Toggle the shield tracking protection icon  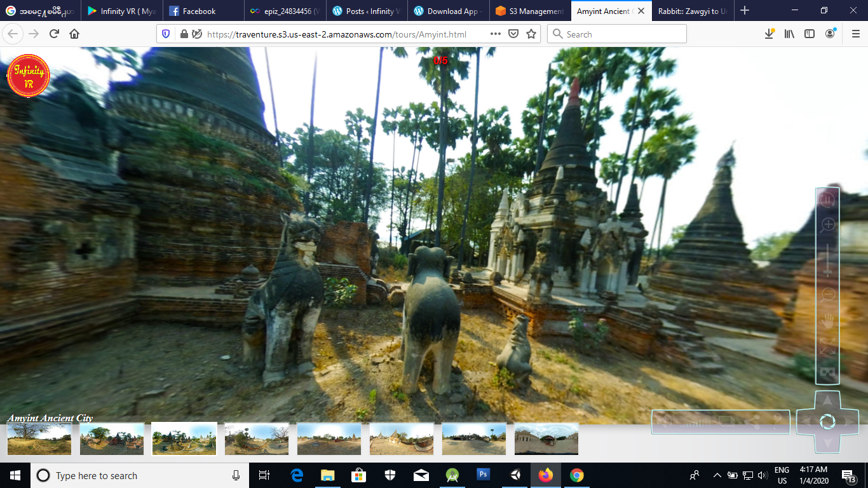click(166, 34)
